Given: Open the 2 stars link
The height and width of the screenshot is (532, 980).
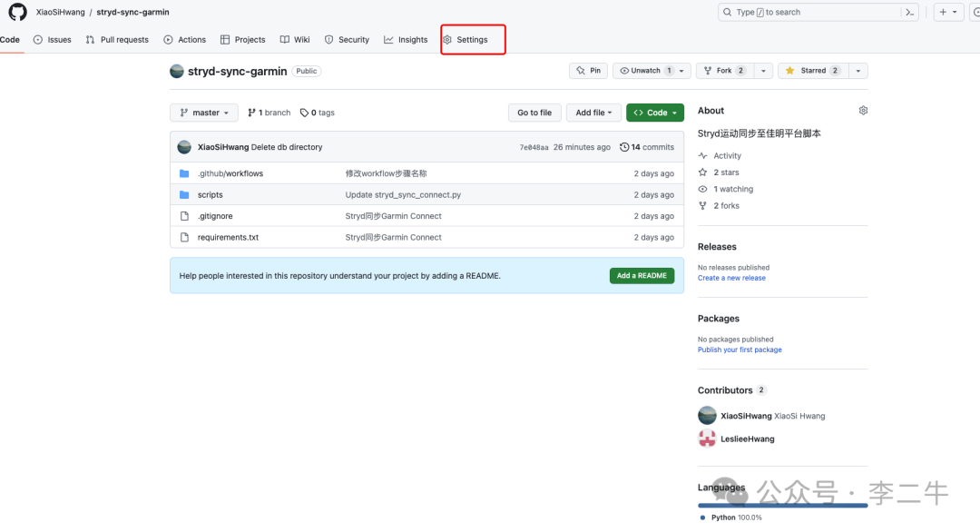Looking at the screenshot, I should 718,172.
